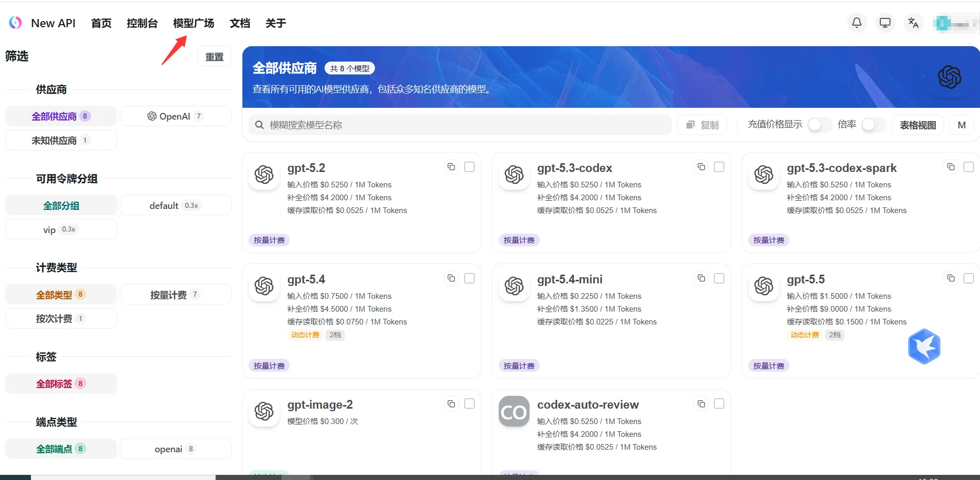The image size is (980, 480).
Task: Click the gpt-5.2 OpenAI logo
Action: point(264,175)
